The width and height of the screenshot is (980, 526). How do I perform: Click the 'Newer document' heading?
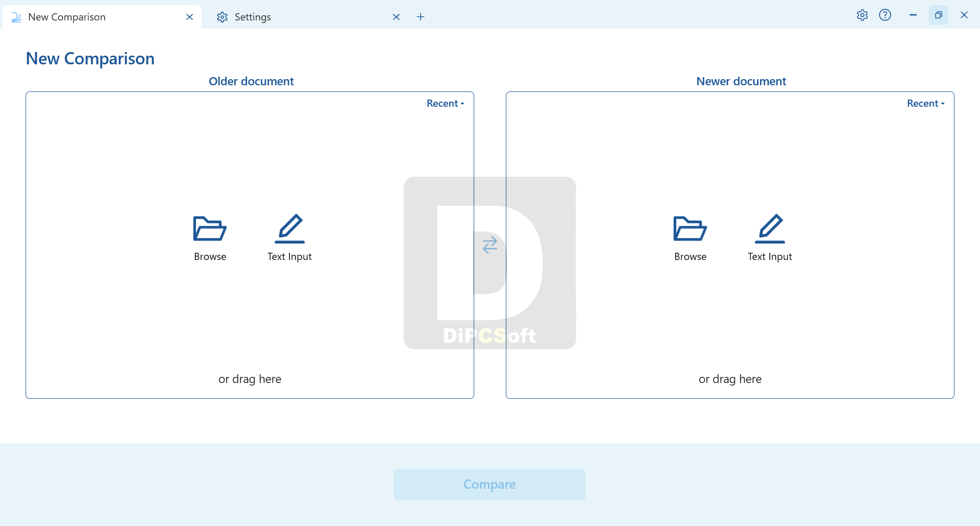(x=741, y=81)
